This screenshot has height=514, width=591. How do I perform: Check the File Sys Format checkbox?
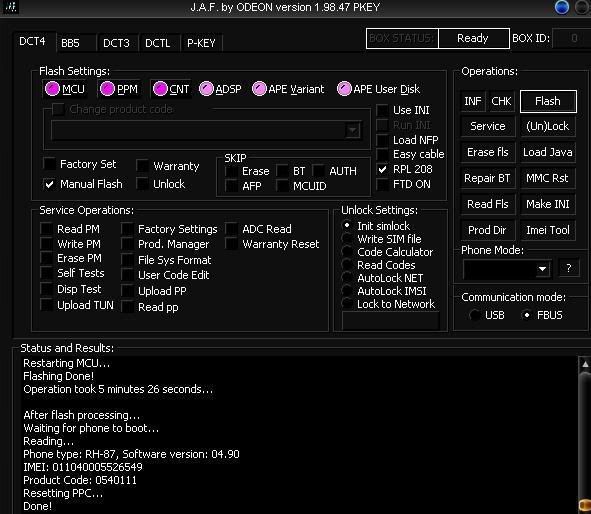[x=127, y=260]
